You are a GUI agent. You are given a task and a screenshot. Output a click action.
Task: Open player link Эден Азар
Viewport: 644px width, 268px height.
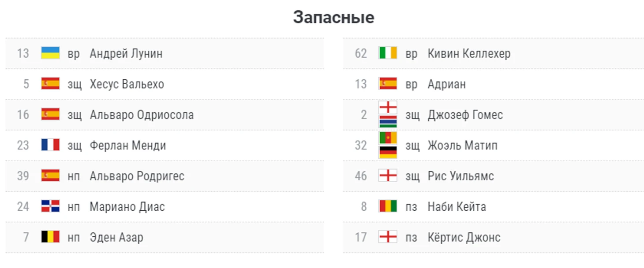click(116, 237)
